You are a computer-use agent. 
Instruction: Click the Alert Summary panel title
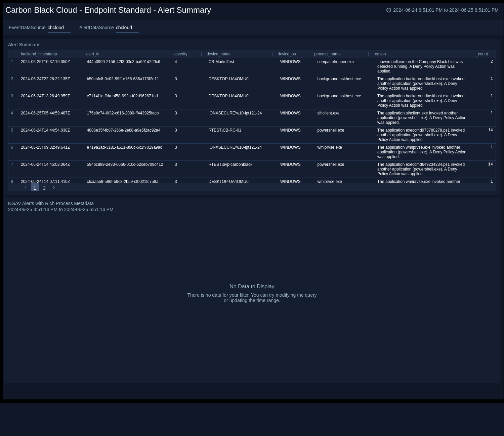click(x=24, y=45)
